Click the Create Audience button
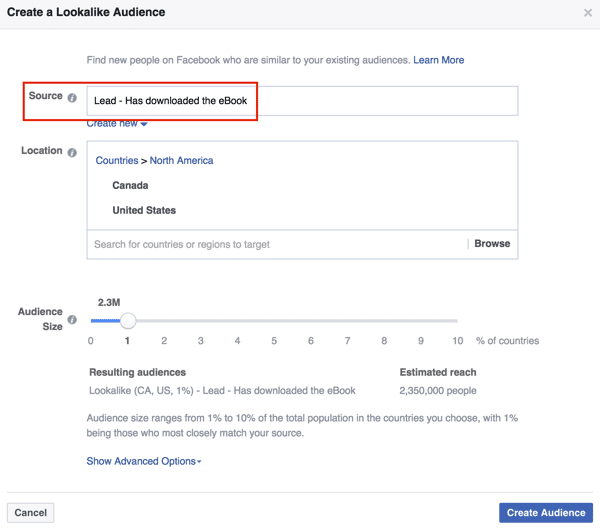Screen dimensions: 600x528 click(546, 513)
